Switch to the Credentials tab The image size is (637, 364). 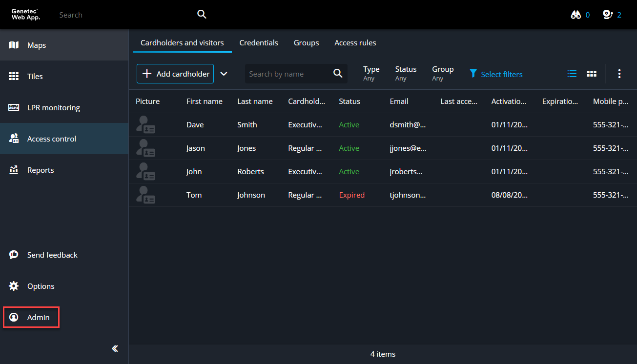point(259,43)
